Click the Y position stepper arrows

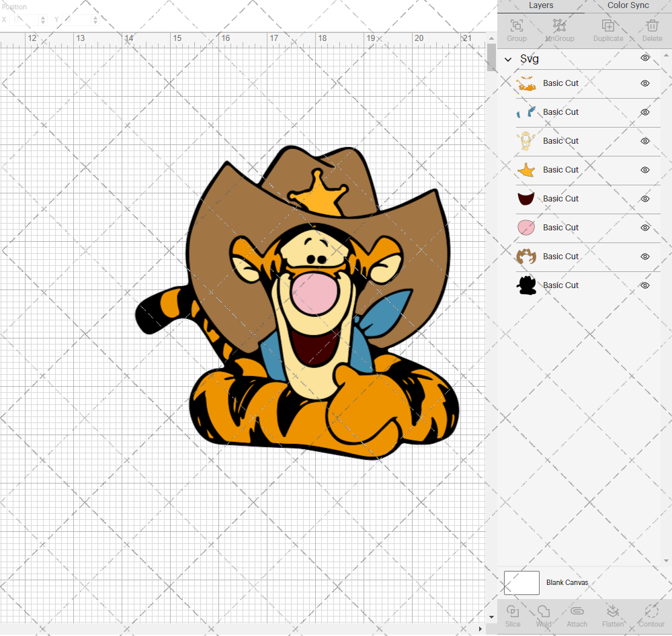(95, 19)
